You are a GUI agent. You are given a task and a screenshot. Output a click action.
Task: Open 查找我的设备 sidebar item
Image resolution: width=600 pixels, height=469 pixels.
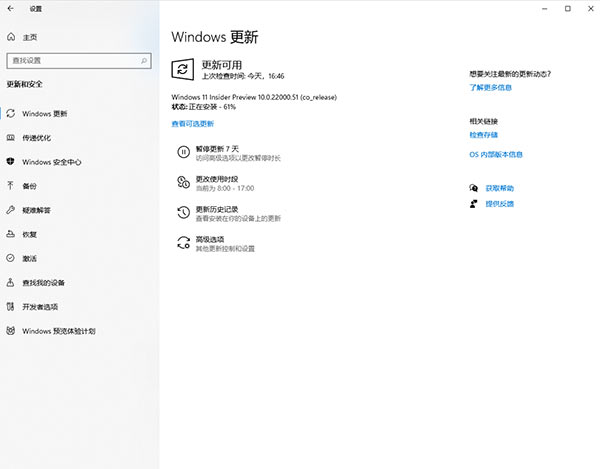pos(43,283)
